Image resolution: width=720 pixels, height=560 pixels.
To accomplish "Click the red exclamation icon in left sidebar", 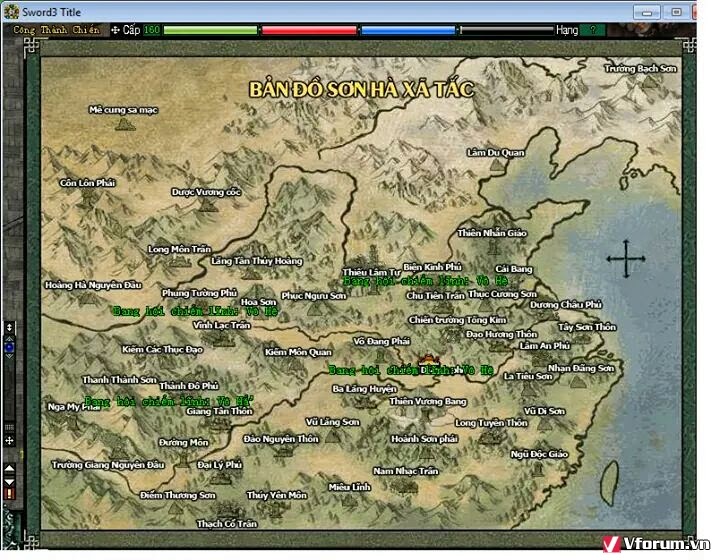I will 9,494.
